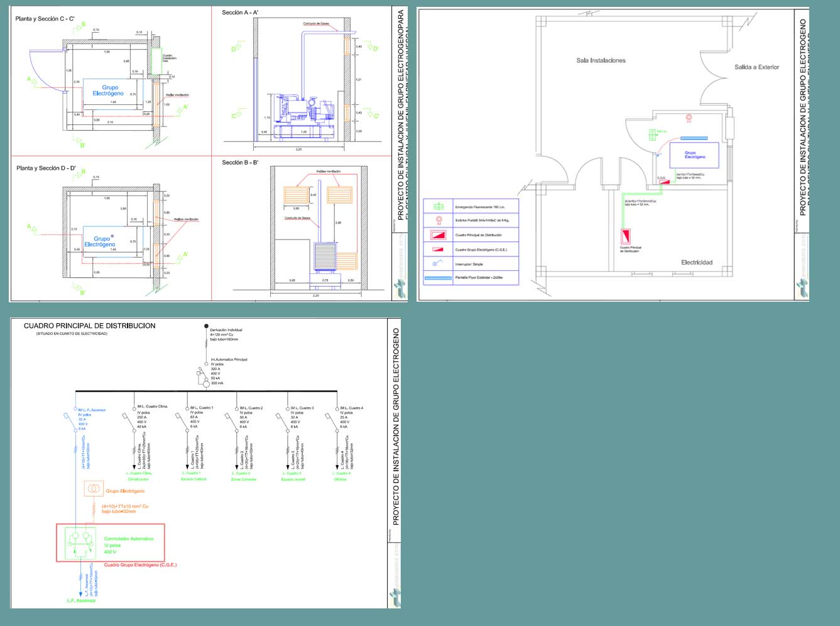Click 'Pantalla Fluor. Estándar' legend text

click(479, 277)
